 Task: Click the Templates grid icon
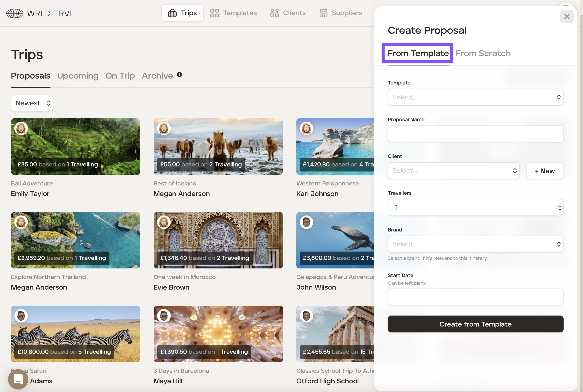(214, 13)
